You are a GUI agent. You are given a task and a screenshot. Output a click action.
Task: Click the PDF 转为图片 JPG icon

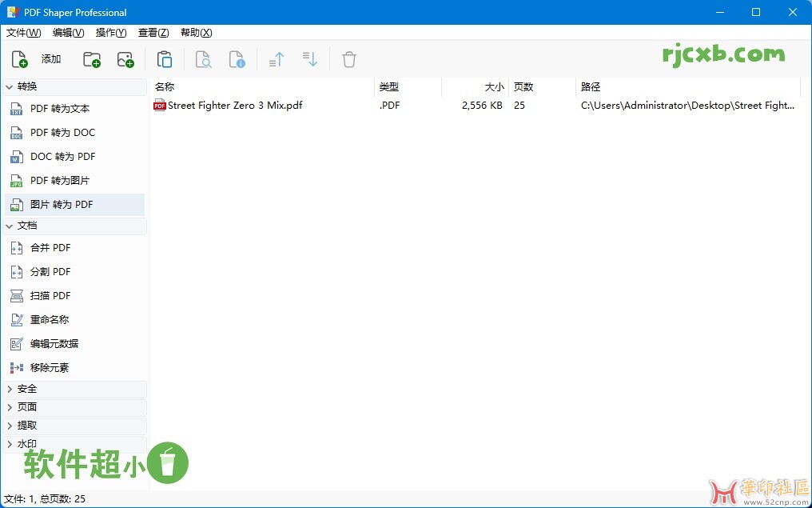tap(17, 181)
